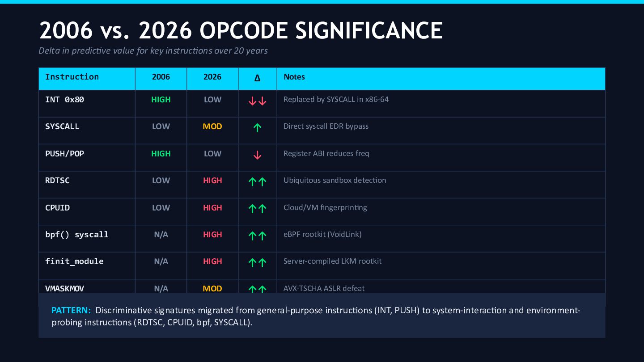Click the green up arrow in SYSCALL row
The image size is (644, 362).
257,128
